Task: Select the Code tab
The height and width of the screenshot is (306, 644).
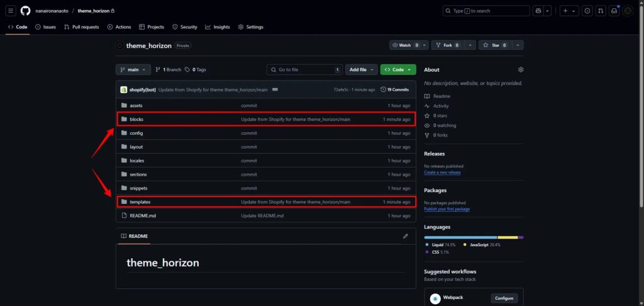Action: [18, 26]
